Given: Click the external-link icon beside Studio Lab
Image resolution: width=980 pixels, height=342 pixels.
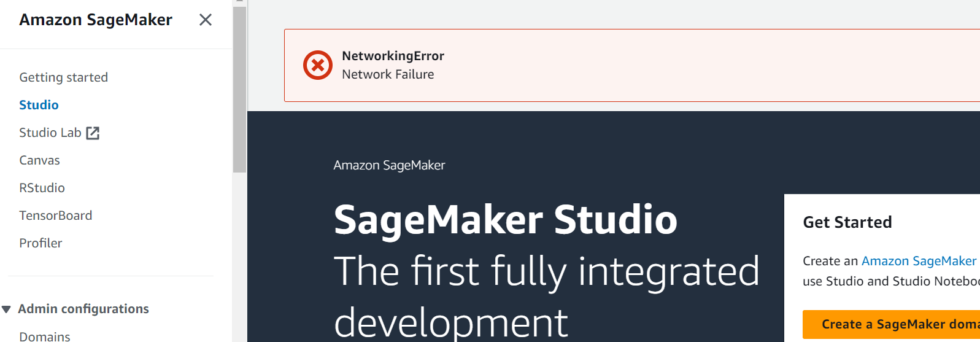Looking at the screenshot, I should [93, 133].
